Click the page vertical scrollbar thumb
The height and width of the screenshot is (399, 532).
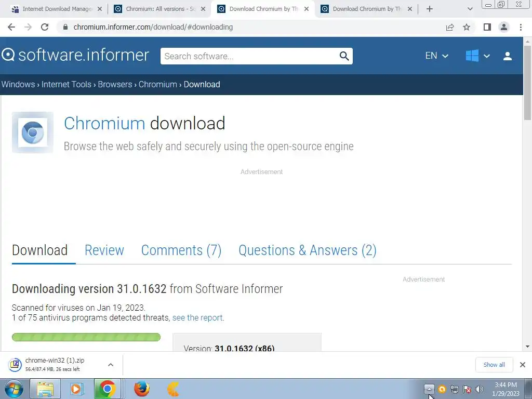tap(527, 83)
